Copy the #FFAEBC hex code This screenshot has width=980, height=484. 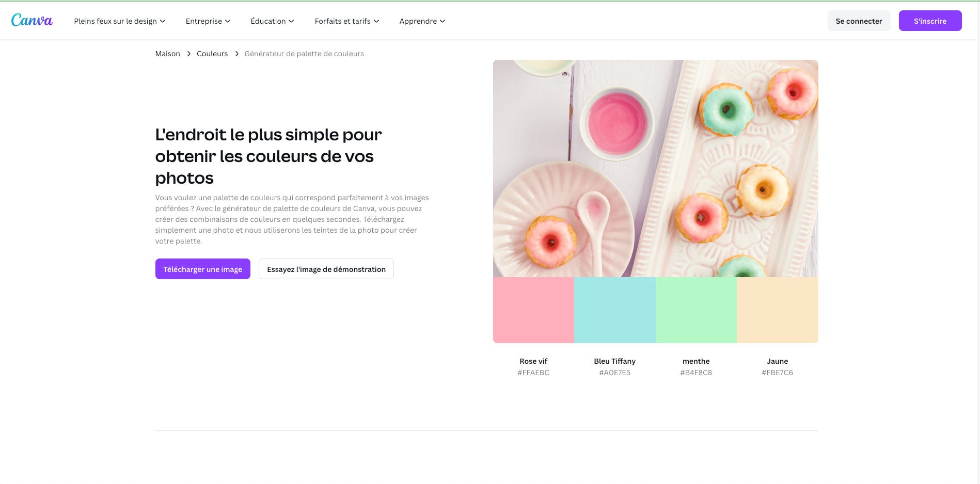click(533, 373)
